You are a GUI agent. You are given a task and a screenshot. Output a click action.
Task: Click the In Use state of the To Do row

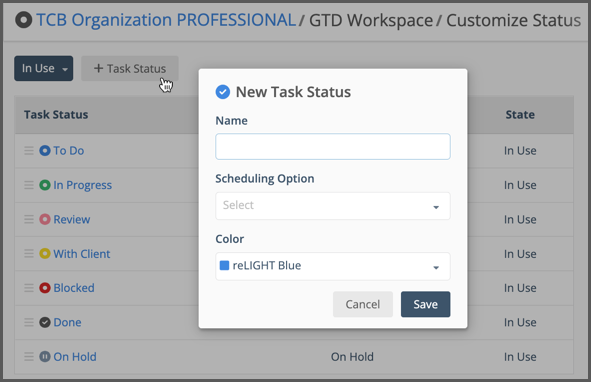click(x=520, y=151)
